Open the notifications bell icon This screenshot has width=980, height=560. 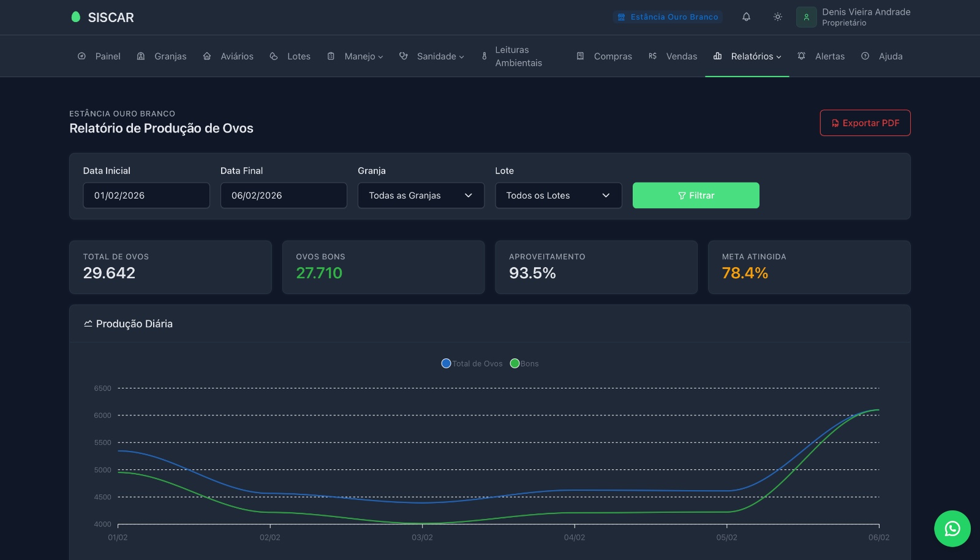[x=747, y=17]
